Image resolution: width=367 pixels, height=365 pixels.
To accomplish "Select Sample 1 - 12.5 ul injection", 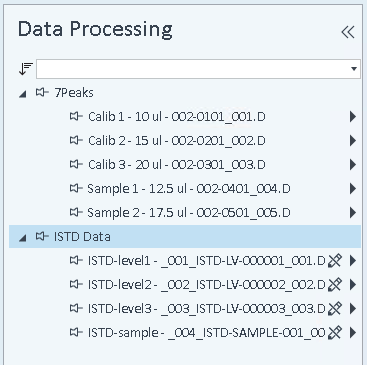I will [189, 189].
